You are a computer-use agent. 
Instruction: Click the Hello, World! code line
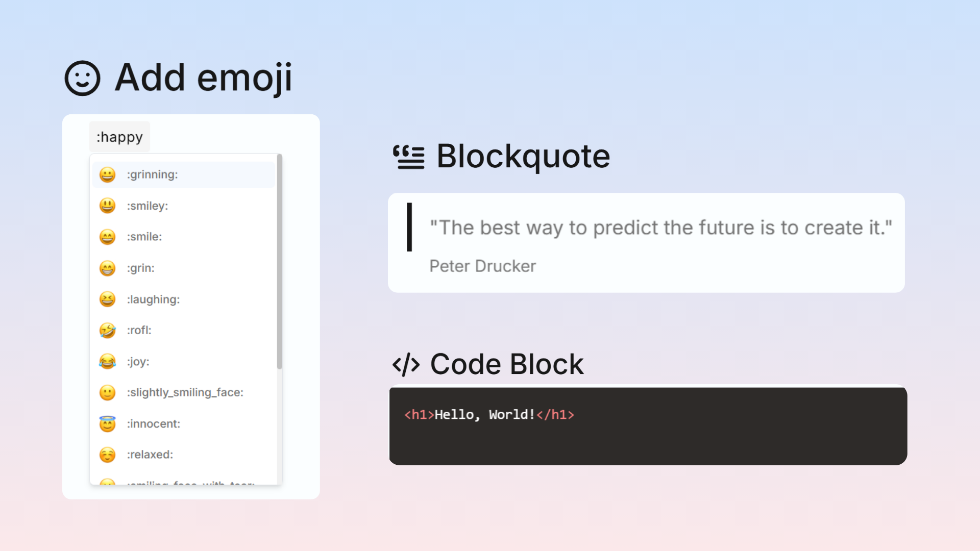click(489, 415)
